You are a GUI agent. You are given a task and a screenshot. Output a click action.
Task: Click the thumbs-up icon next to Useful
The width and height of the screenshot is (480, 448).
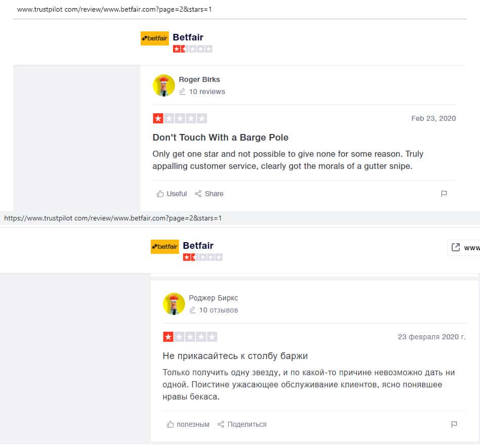point(160,194)
